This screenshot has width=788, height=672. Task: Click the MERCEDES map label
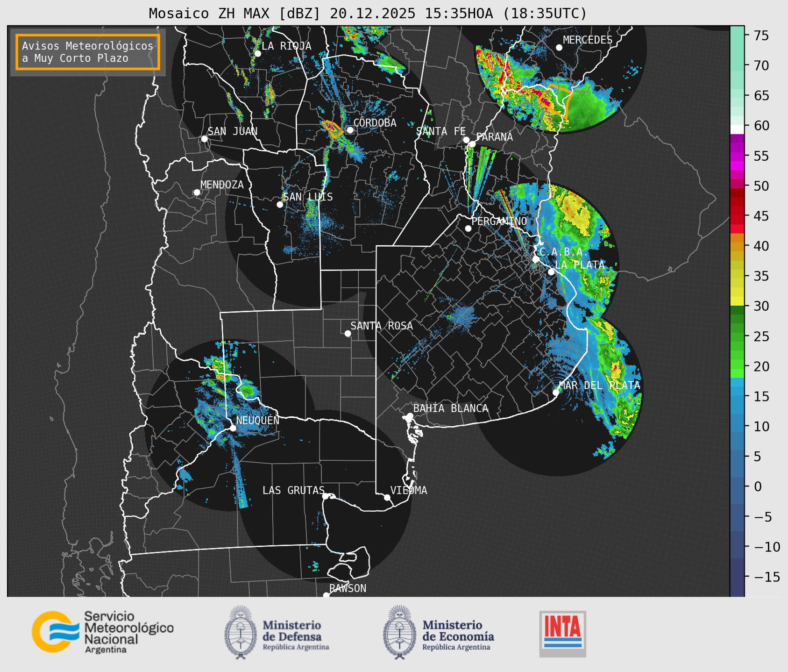point(588,40)
